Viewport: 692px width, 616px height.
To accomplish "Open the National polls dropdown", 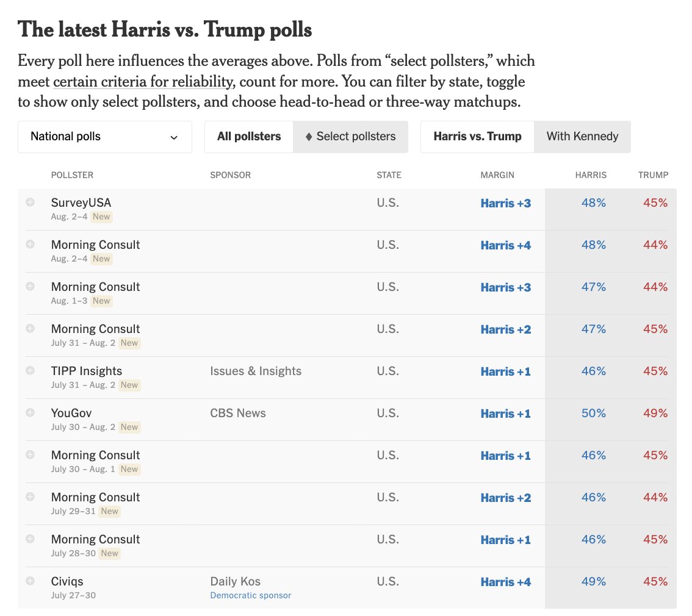I will [x=105, y=137].
